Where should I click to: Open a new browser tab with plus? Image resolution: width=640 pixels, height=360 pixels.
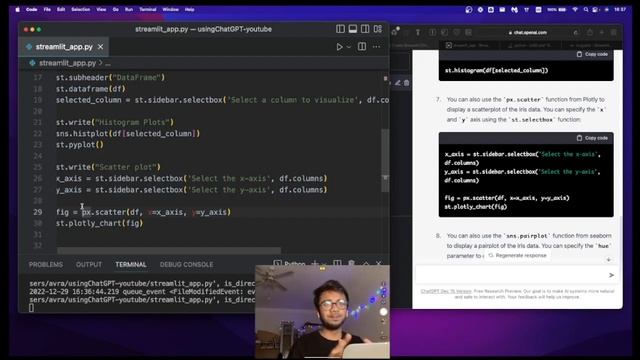[602, 32]
